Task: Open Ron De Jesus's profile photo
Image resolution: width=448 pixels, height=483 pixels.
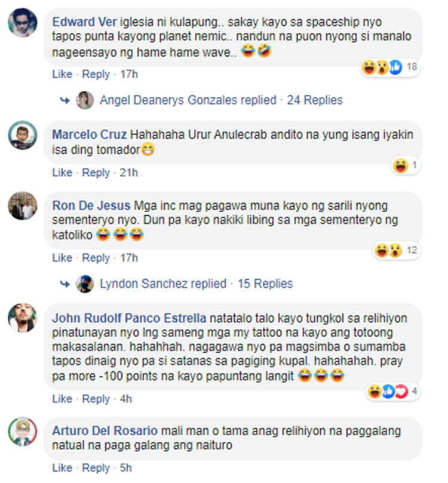Action: 23,206
